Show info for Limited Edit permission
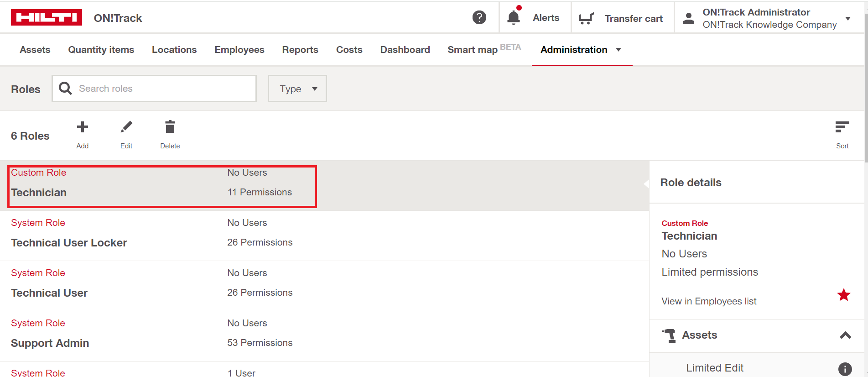Viewport: 868px width, 377px height. pos(845,369)
